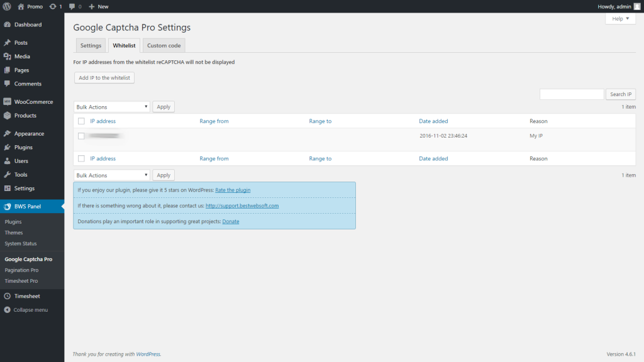
Task: Click the Products box icon
Action: pyautogui.click(x=8, y=116)
